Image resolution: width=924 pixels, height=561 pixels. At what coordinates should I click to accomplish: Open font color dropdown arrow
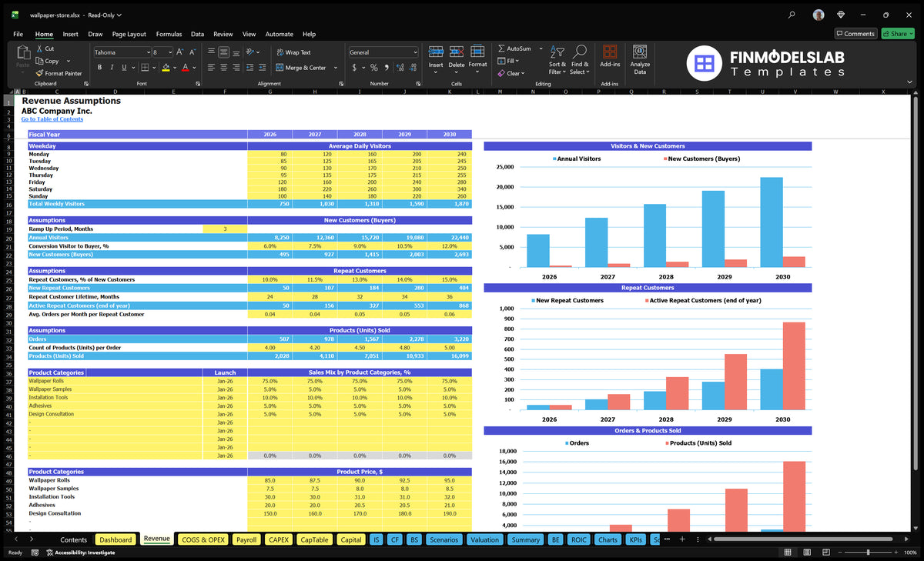coord(193,68)
